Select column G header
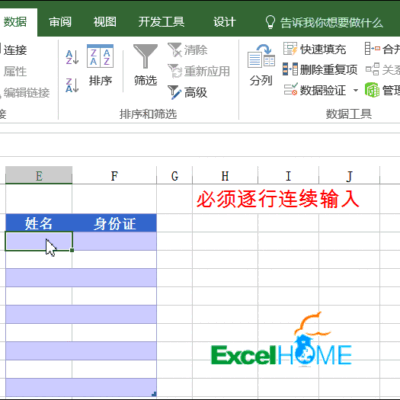 pos(174,175)
